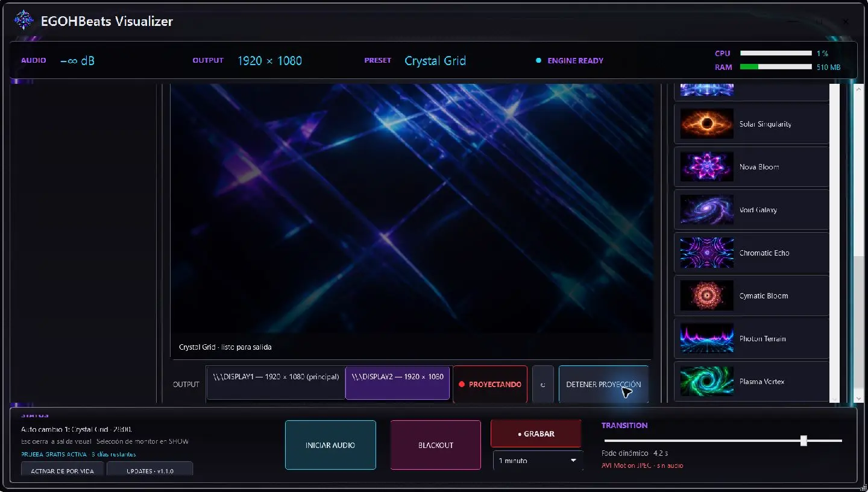Click the Cymatic Bloom preset name
Image resolution: width=868 pixels, height=492 pixels.
coord(764,296)
